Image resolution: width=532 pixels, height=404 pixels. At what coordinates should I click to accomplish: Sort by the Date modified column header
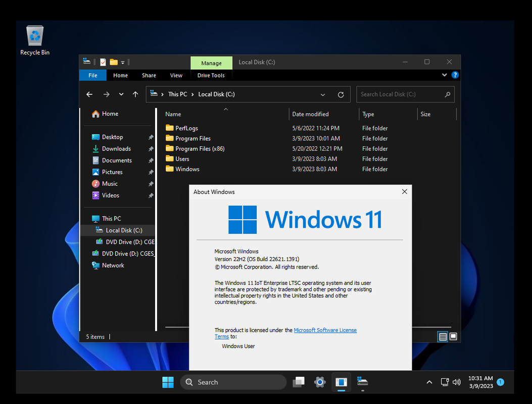point(324,114)
